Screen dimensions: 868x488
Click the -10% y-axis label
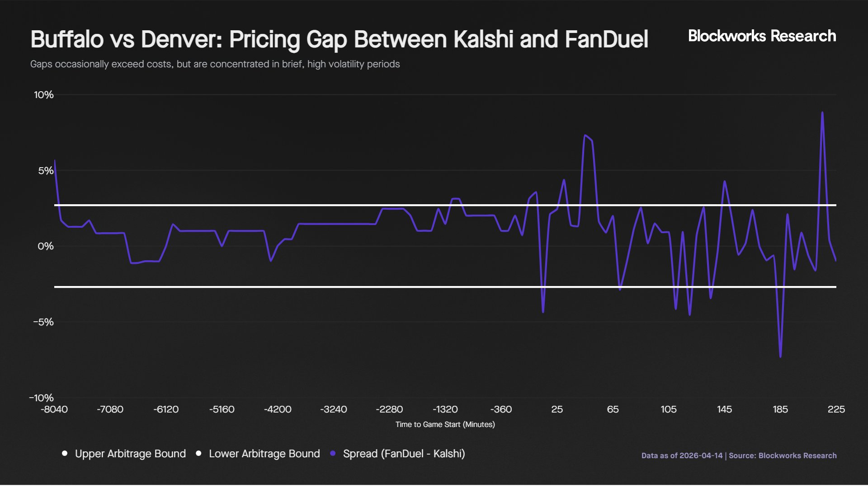pos(42,398)
